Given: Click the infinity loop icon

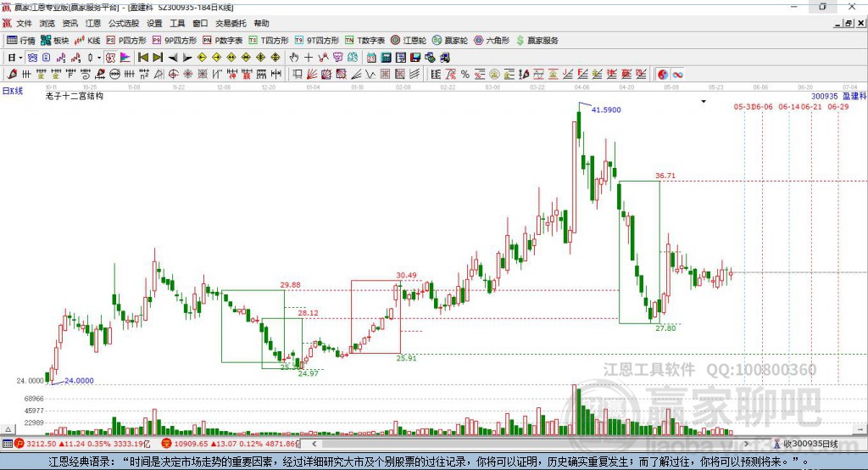Looking at the screenshot, I should click(x=677, y=75).
